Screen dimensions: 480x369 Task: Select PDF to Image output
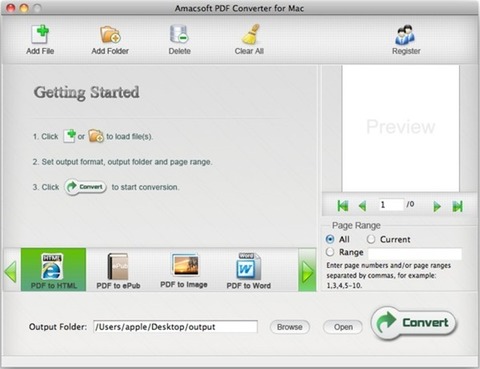tap(184, 270)
